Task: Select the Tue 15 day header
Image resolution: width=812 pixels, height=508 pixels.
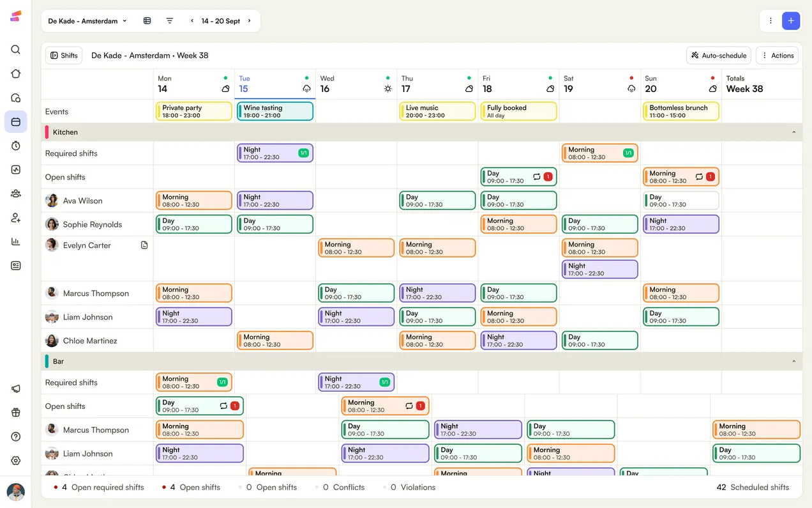Action: 275,84
